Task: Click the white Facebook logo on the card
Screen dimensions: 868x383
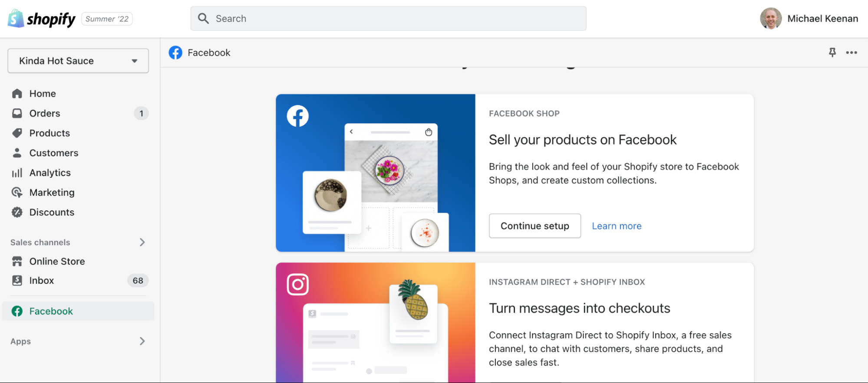Action: tap(298, 116)
